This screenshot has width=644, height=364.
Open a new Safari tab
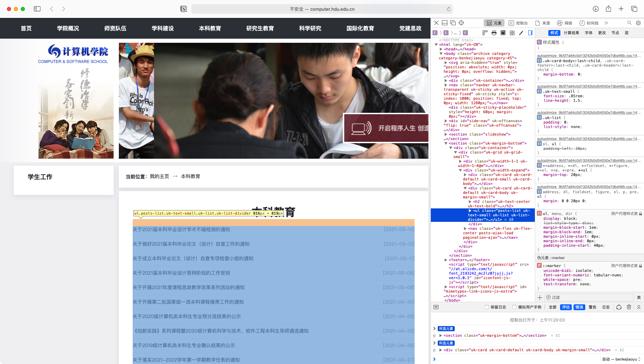point(621,9)
